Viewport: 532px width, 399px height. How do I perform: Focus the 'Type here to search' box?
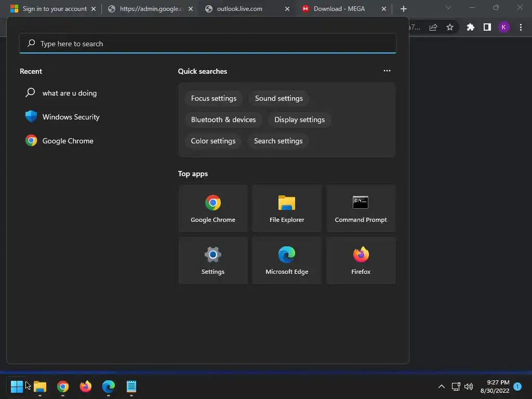[208, 44]
